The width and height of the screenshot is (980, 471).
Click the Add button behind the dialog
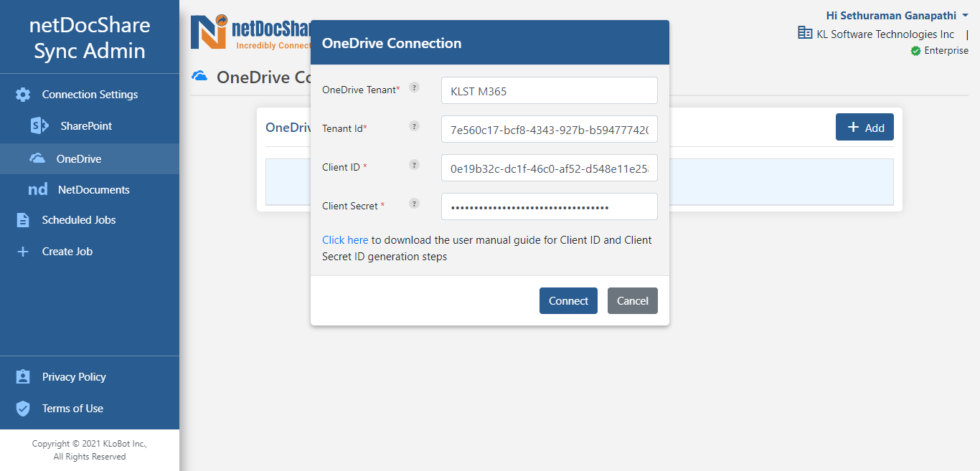tap(864, 127)
